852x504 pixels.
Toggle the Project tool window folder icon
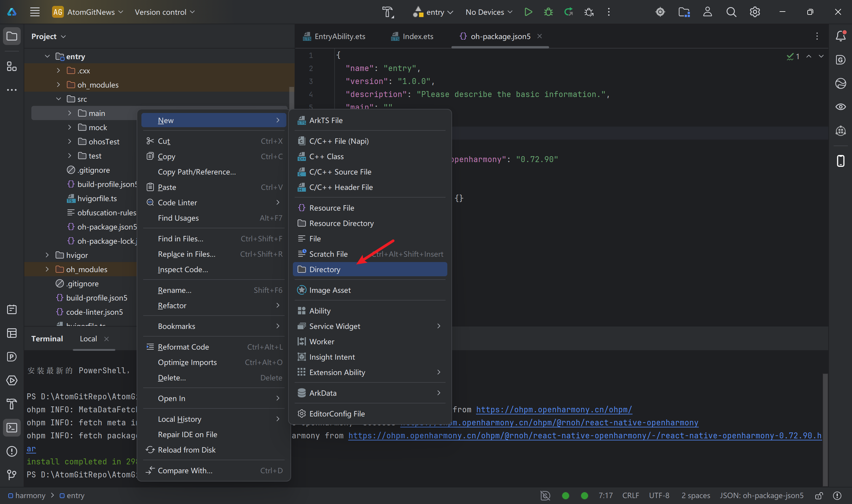pos(12,36)
